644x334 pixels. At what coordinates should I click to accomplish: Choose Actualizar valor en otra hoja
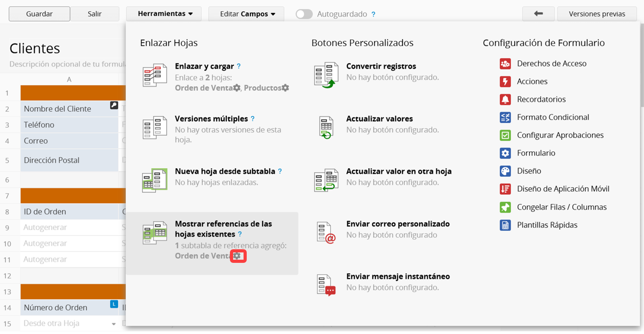(399, 171)
